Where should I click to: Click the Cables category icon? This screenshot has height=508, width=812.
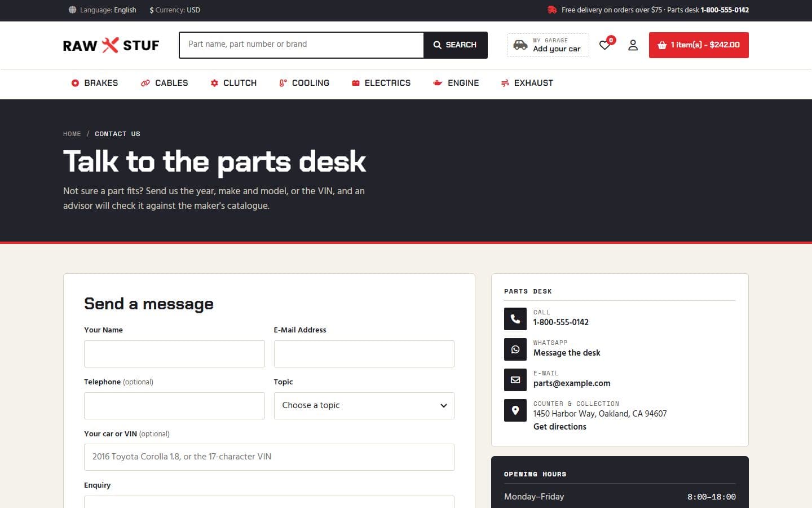(145, 83)
